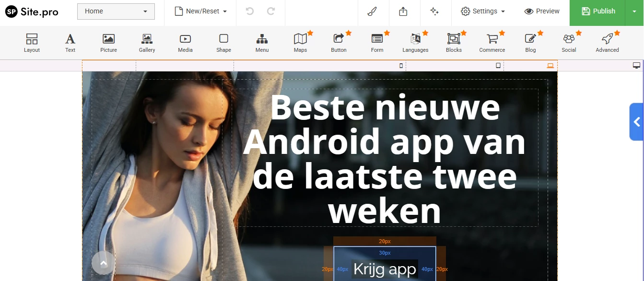
Task: Add a Picture to the page
Action: 108,42
